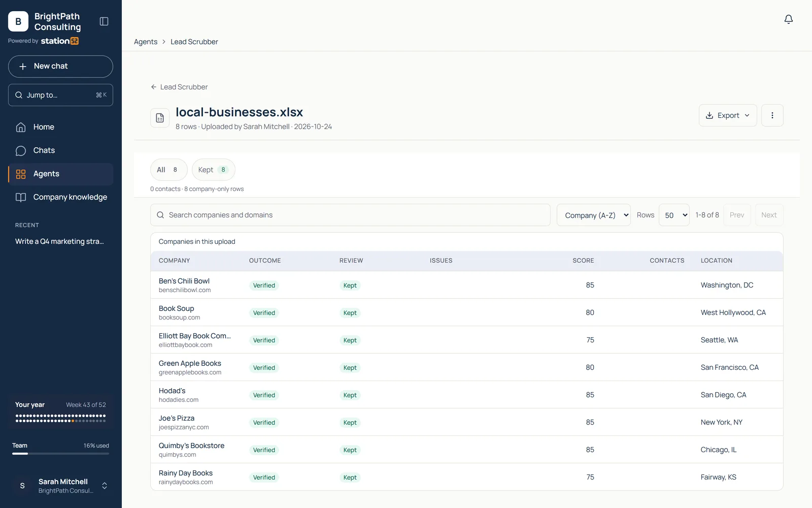Click Rainy Day Books company name
Screen dimensions: 812x508
[x=186, y=473]
